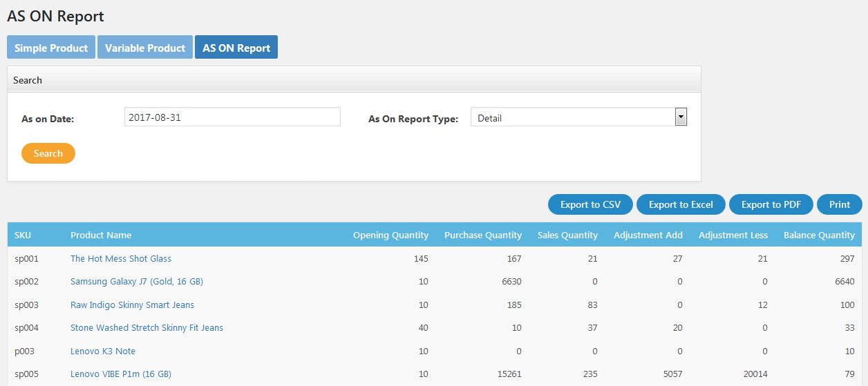Click the sp002 SKU cell
This screenshot has width=868, height=386.
pyautogui.click(x=26, y=281)
